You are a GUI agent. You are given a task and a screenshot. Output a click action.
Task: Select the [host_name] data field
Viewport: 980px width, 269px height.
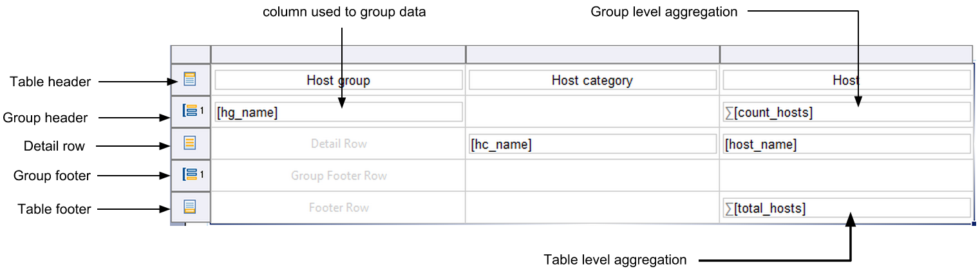coord(845,144)
